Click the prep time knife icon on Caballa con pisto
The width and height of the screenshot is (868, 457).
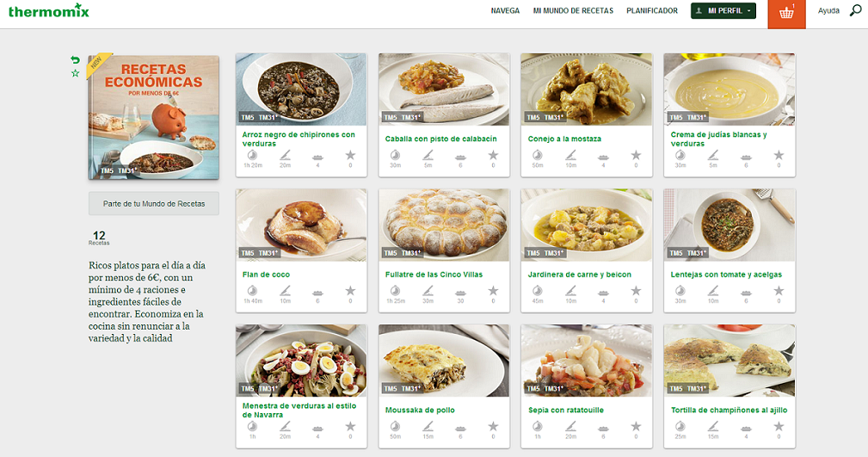click(428, 155)
